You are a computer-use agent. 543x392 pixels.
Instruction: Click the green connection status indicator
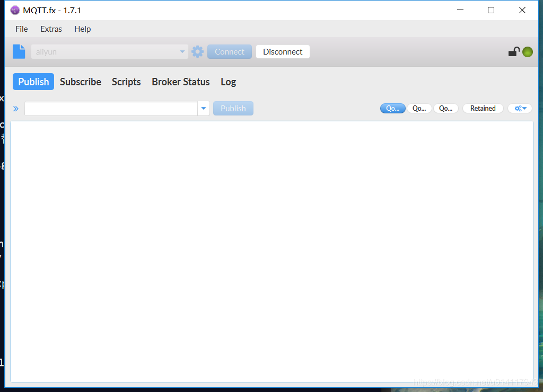coord(528,52)
